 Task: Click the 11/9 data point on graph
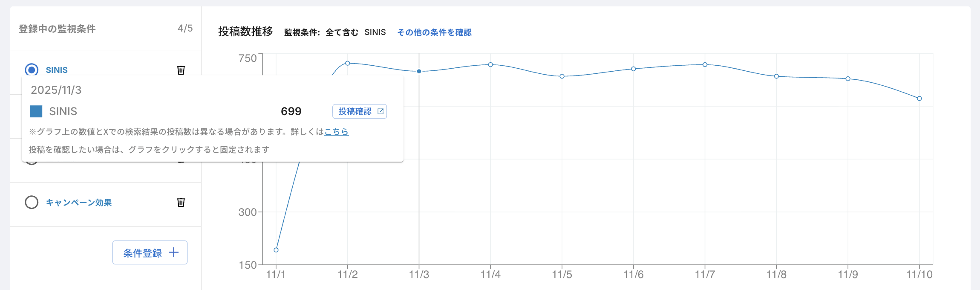(848, 79)
